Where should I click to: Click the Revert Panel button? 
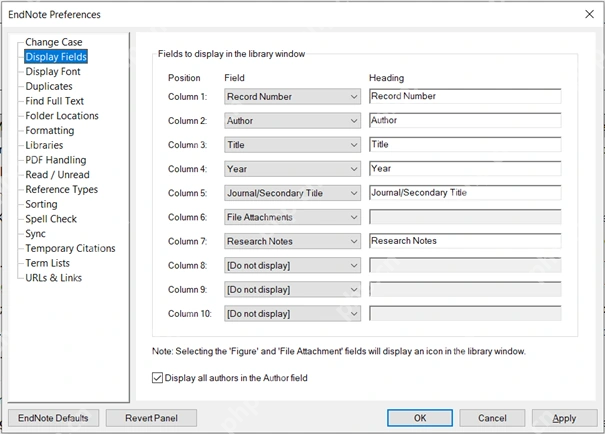(151, 418)
